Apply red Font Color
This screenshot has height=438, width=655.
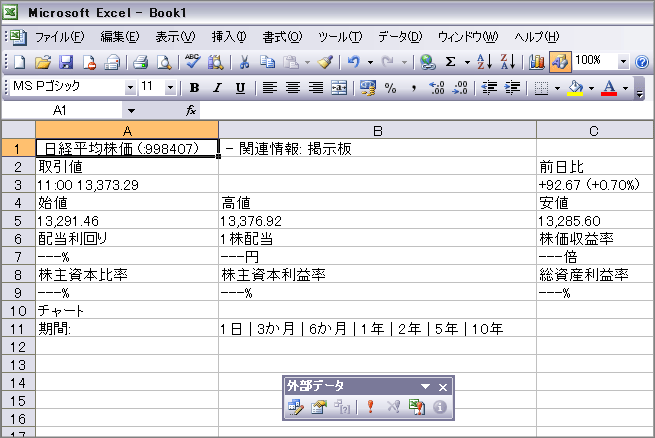(609, 88)
